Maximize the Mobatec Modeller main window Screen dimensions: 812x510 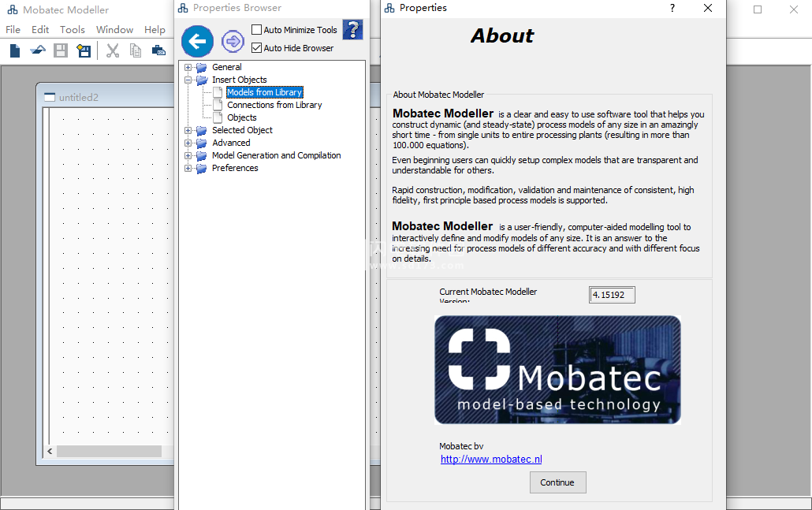(x=758, y=9)
